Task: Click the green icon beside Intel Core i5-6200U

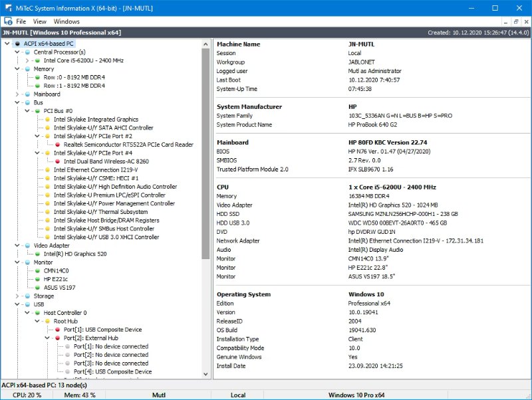Action: (x=37, y=60)
